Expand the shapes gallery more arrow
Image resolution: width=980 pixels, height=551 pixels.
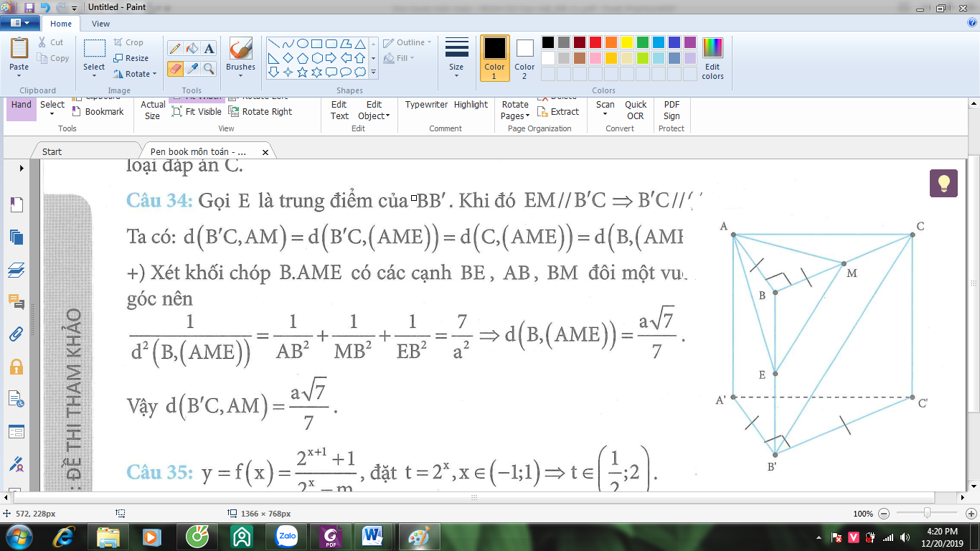(x=373, y=72)
